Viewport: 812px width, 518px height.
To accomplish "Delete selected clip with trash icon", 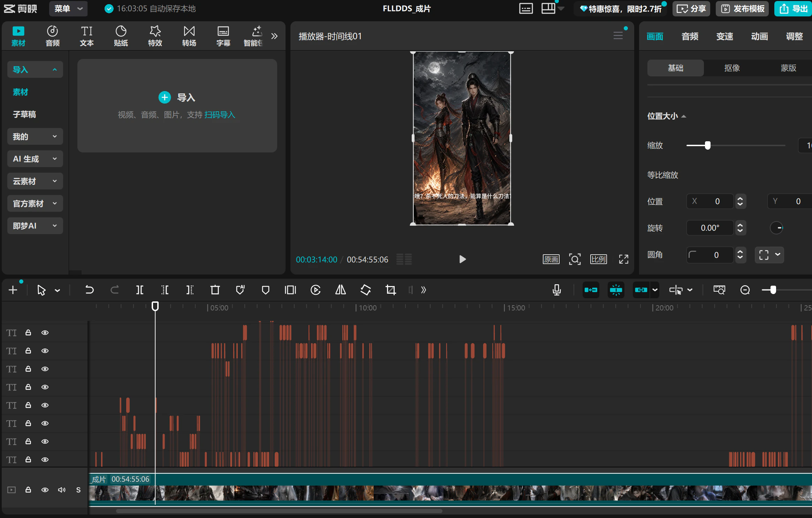I will pyautogui.click(x=215, y=290).
